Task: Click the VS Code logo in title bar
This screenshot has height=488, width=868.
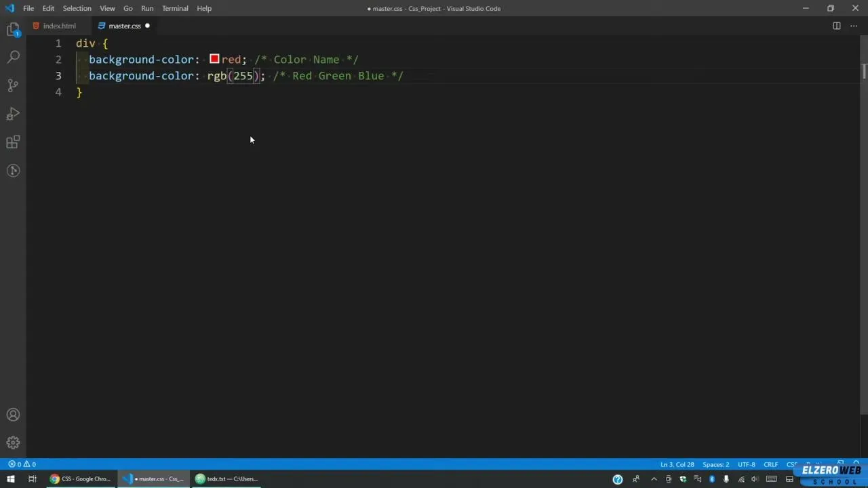Action: pyautogui.click(x=9, y=8)
